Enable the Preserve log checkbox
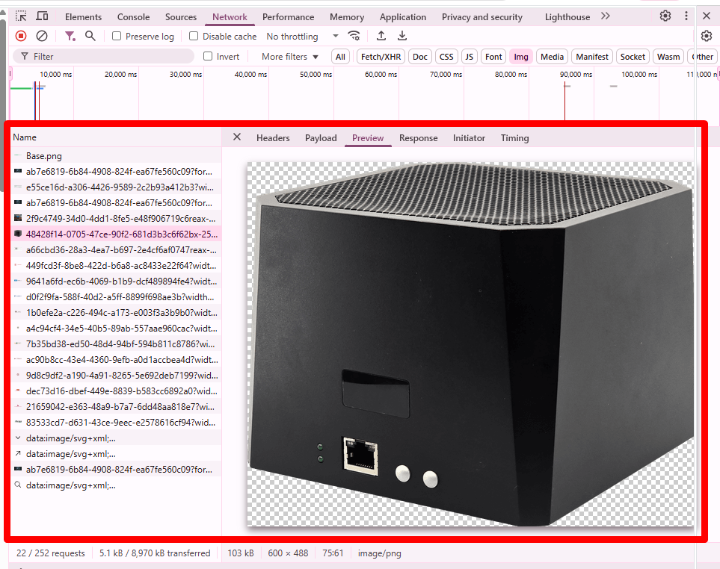This screenshot has height=569, width=720. pos(117,36)
